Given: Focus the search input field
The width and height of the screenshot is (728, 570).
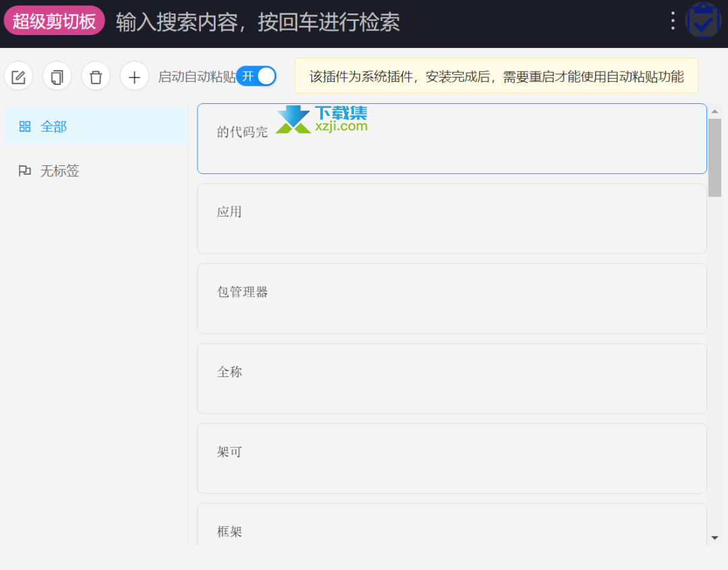Looking at the screenshot, I should point(386,22).
